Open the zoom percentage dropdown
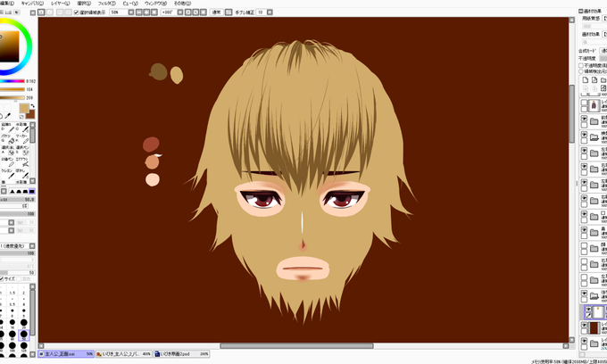The image size is (607, 364). click(x=131, y=12)
